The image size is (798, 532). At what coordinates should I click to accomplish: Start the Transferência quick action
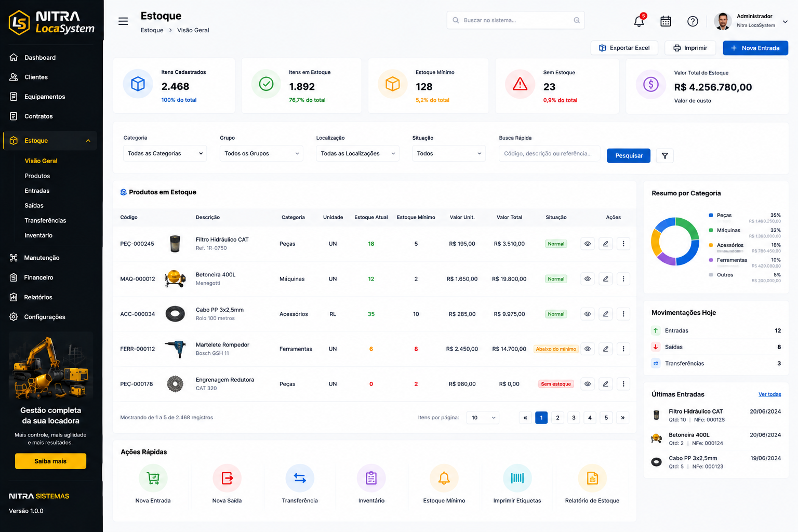point(300,484)
